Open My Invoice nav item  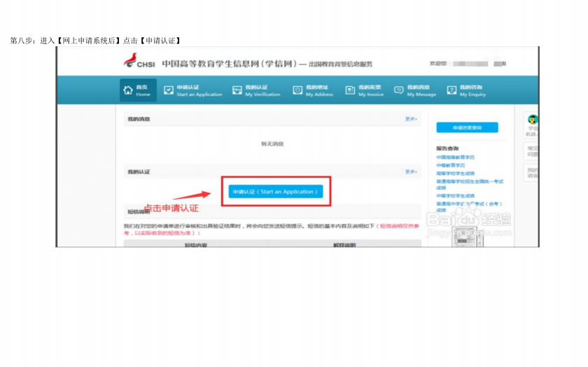pos(365,90)
